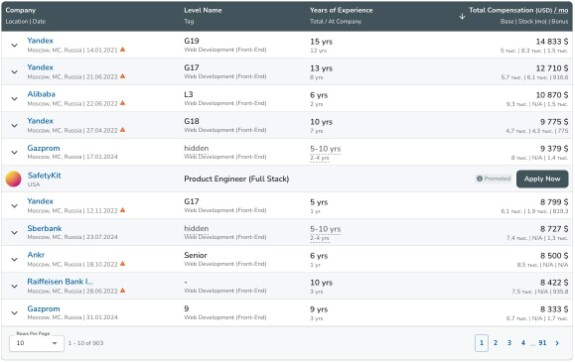Image resolution: width=575 pixels, height=362 pixels.
Task: Expand the Alibaba L3 row details
Action: 14,99
